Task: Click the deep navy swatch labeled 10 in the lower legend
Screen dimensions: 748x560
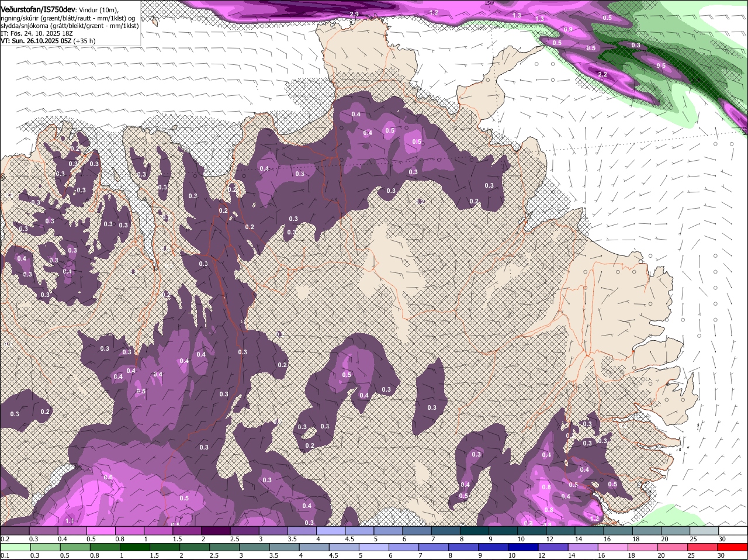Action: pyautogui.click(x=524, y=547)
